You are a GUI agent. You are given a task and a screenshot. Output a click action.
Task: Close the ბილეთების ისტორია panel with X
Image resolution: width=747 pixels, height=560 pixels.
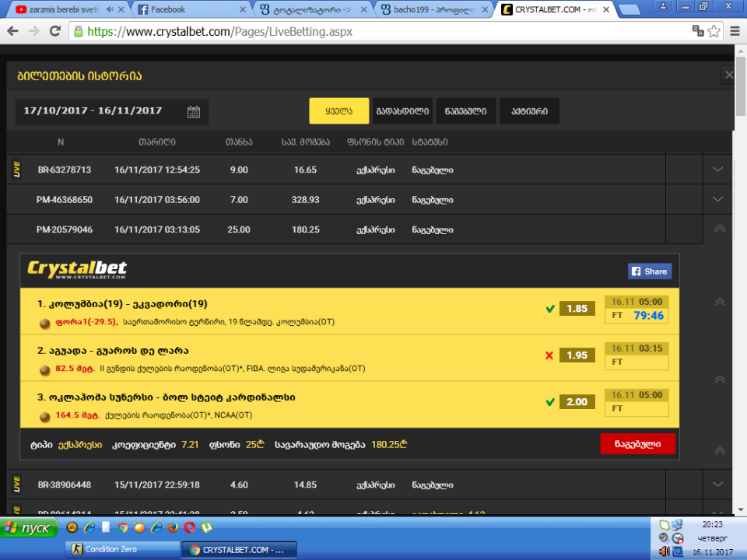(728, 75)
